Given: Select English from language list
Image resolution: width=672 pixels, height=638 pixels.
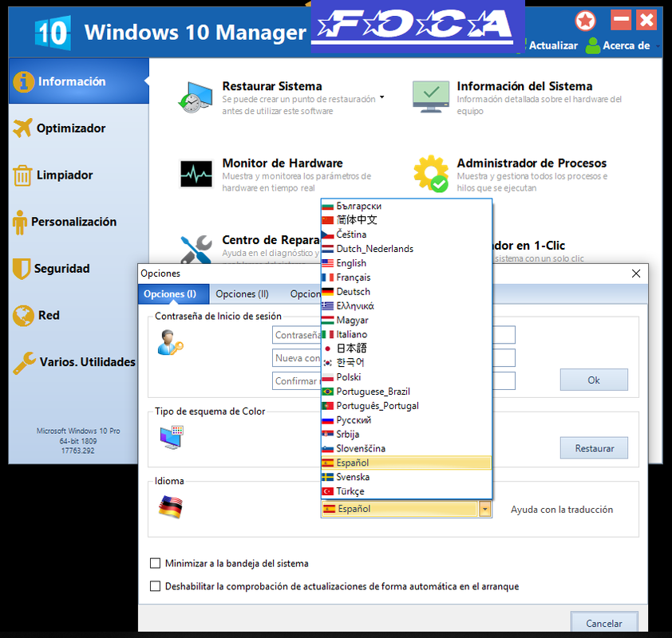Looking at the screenshot, I should (x=406, y=263).
